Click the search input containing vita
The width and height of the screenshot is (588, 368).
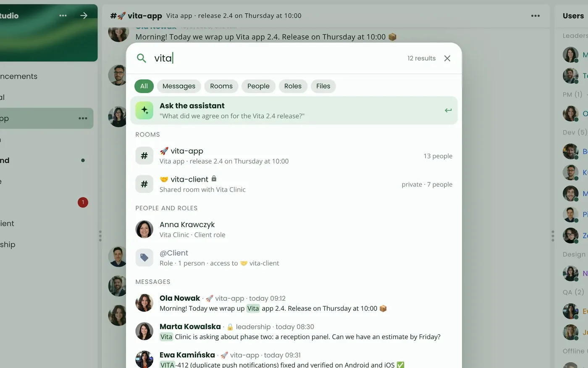[277, 58]
